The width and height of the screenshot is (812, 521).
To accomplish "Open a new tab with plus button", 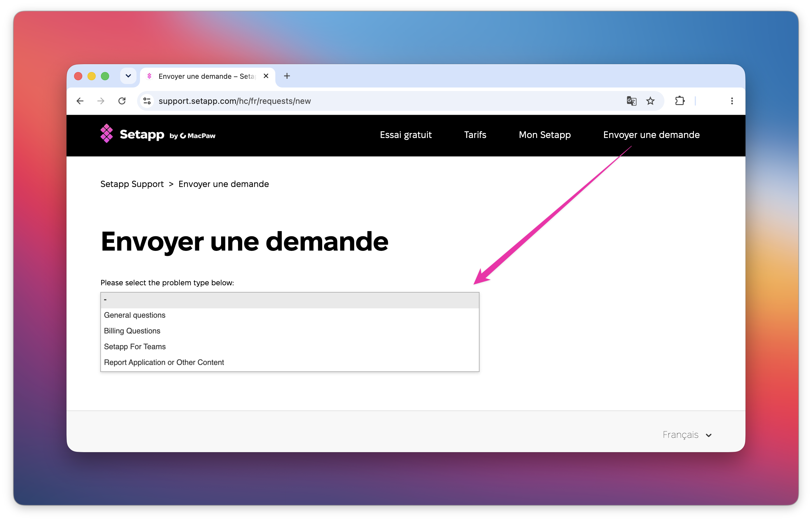I will point(287,76).
